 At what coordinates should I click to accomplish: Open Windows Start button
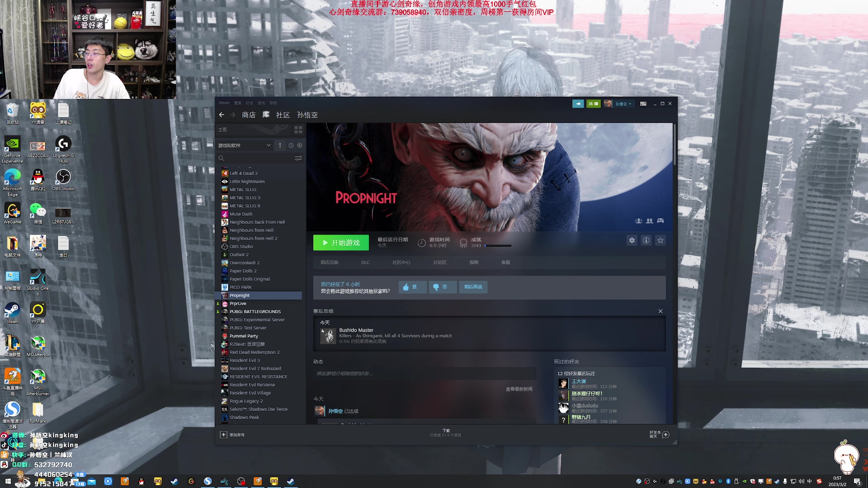(x=8, y=481)
